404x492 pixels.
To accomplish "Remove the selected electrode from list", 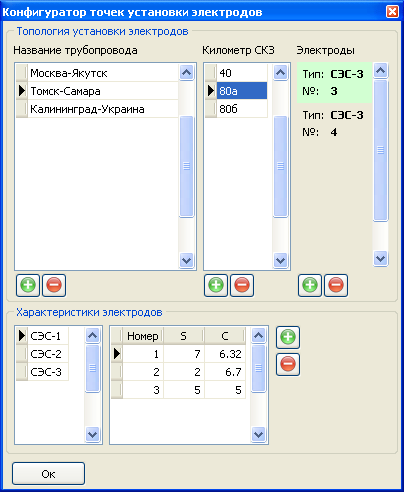I will pos(336,285).
